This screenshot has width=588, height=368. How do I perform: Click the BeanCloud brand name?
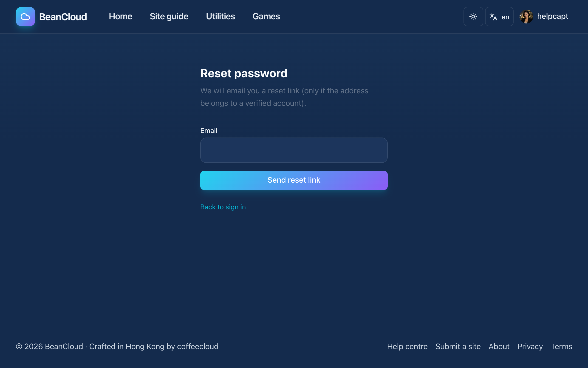[63, 17]
